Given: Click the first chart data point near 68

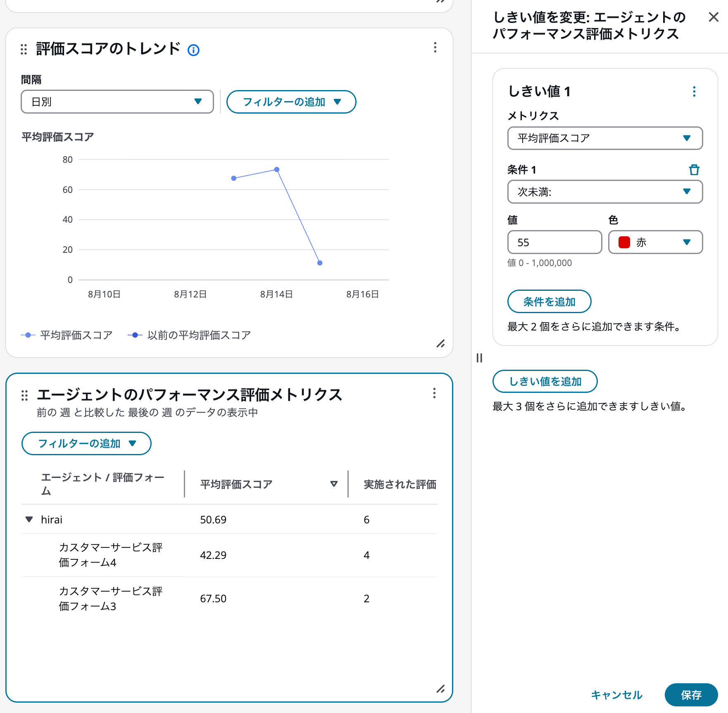Looking at the screenshot, I should [234, 178].
